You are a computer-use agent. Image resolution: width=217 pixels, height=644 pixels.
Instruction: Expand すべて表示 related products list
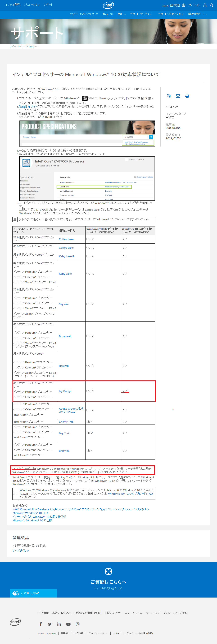[x=20, y=551]
